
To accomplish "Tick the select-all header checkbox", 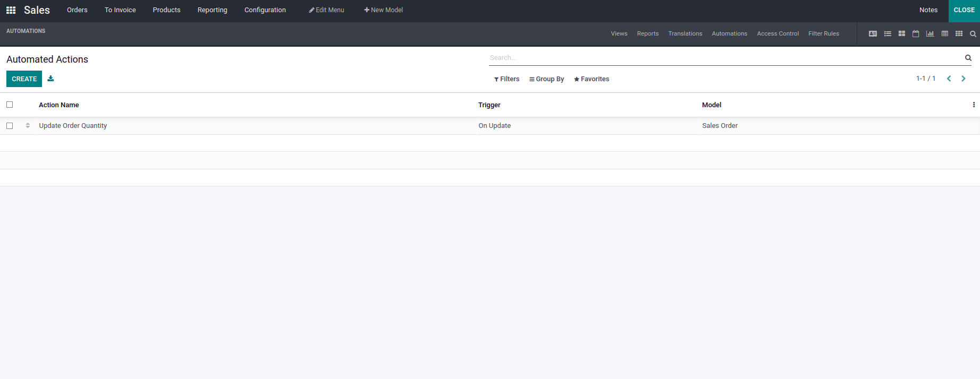I will [x=10, y=105].
